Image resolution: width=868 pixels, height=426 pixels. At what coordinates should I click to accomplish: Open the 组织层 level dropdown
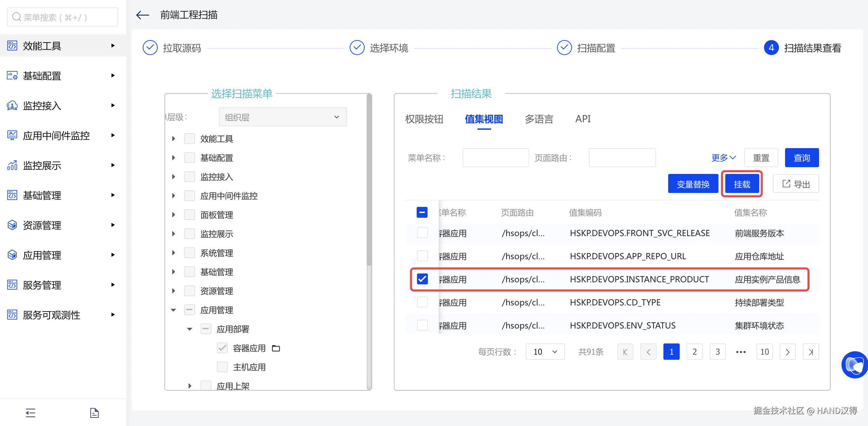(282, 117)
